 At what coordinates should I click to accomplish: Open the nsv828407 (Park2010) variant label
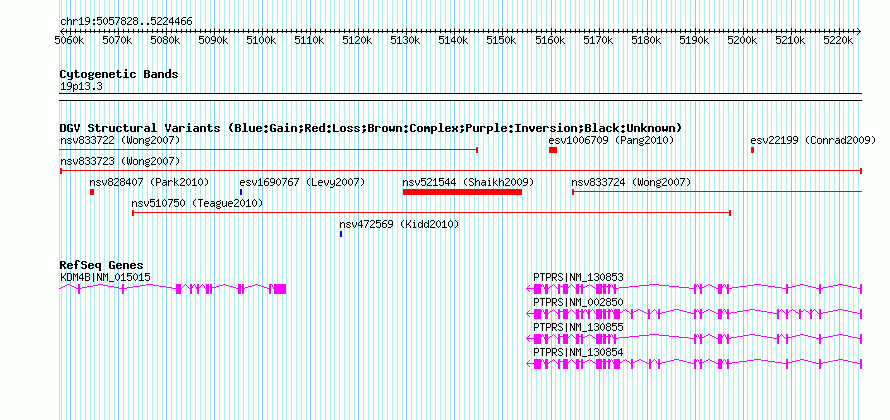149,182
